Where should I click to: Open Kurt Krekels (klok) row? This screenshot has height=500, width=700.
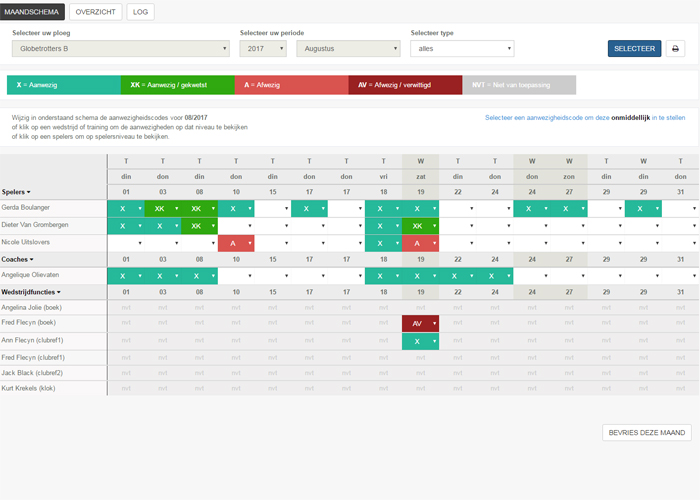(28, 388)
